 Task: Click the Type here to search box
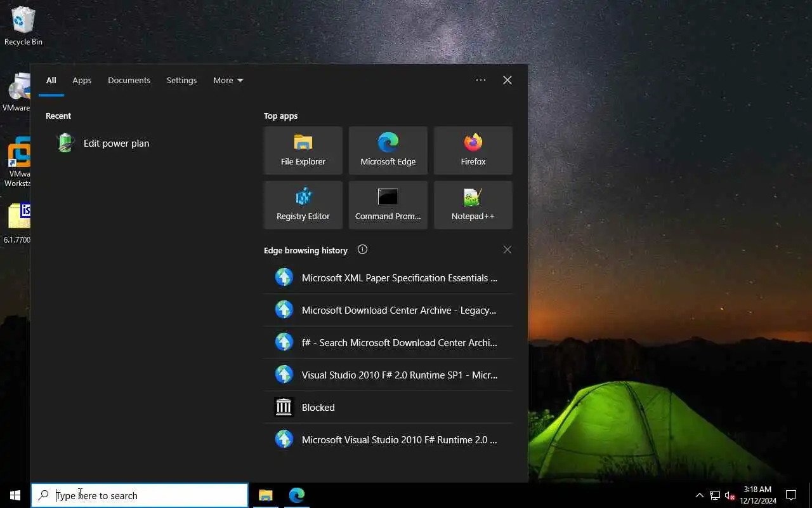click(140, 495)
